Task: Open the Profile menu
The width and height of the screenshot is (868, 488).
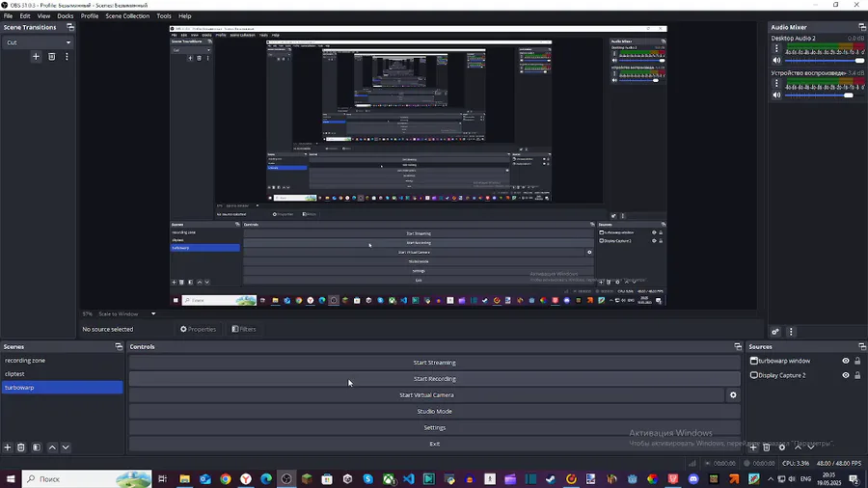Action: click(x=90, y=16)
